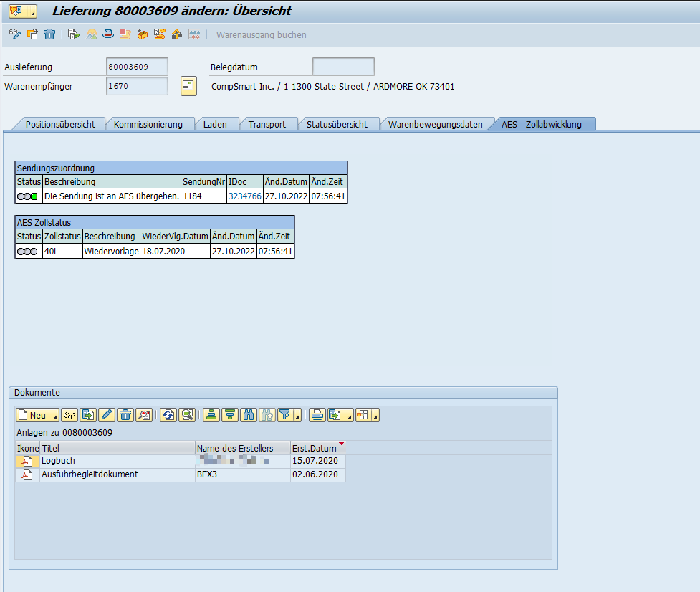The image size is (700, 592).
Task: Open the Statusübersicht tab
Action: pos(337,124)
